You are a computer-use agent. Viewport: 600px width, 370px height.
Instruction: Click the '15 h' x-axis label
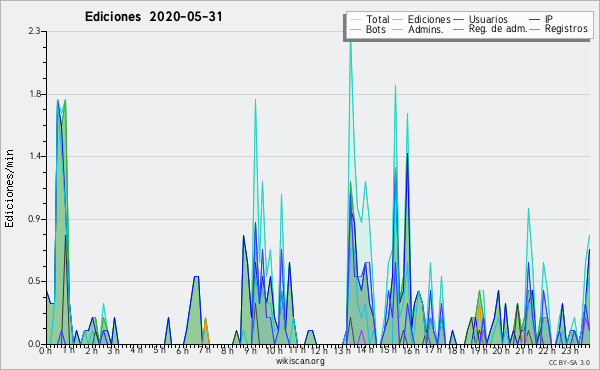[x=388, y=350]
